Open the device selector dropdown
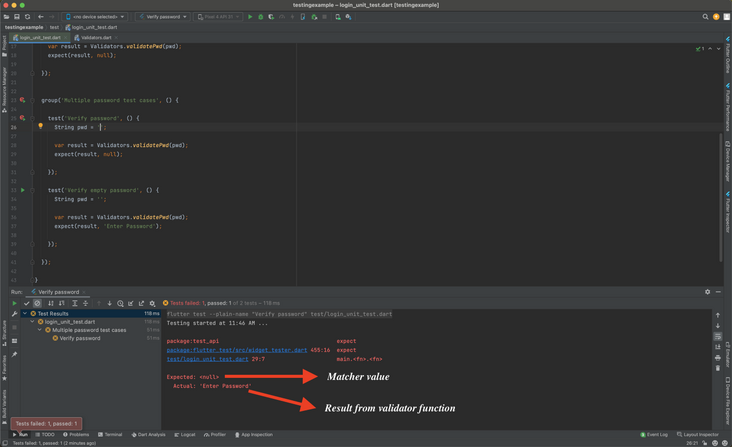The image size is (732, 447). (96, 17)
